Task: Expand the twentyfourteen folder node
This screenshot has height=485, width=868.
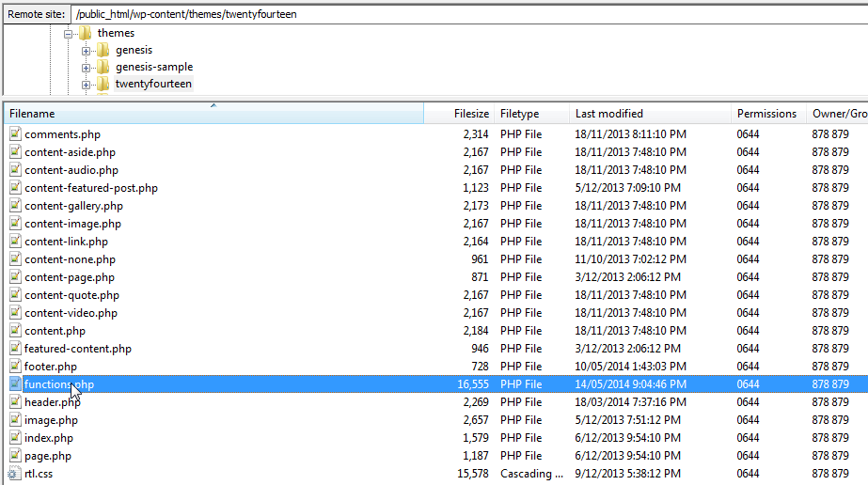Action: (87, 84)
